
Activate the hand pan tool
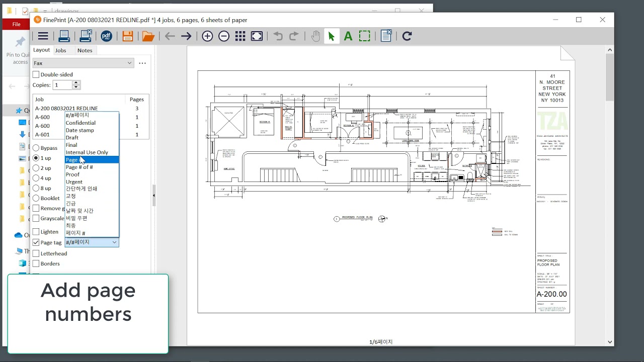tap(315, 36)
